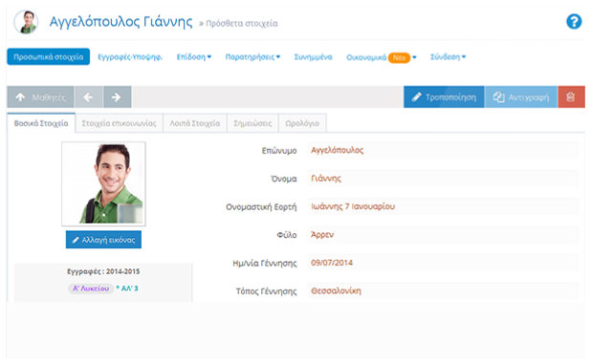Go to Εγγραφές-Υποψηφ. section
The image size is (591, 364).
point(130,56)
